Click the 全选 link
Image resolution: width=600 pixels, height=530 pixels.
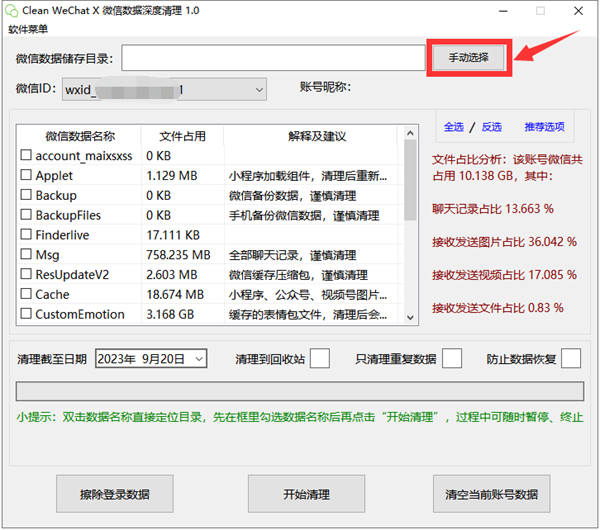click(454, 127)
